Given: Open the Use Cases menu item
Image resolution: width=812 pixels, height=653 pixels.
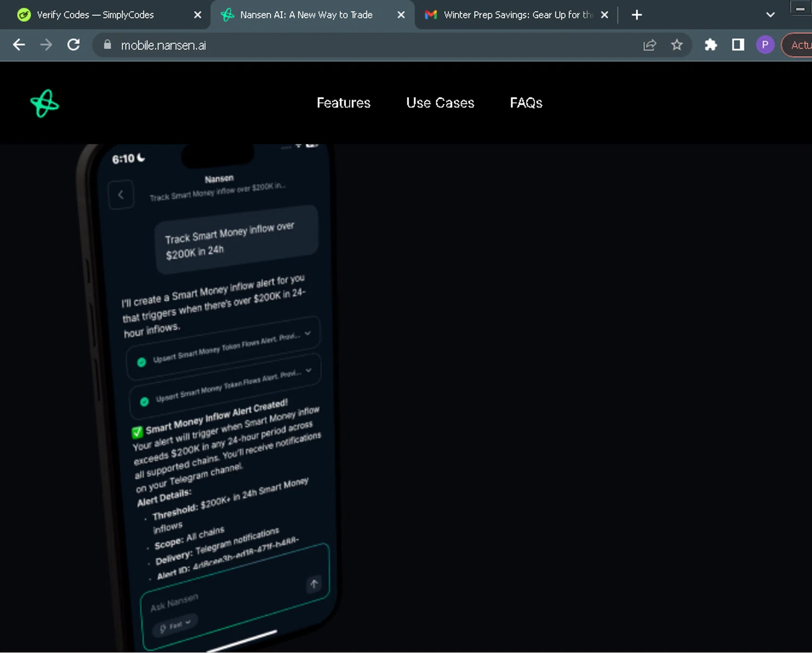Looking at the screenshot, I should (x=440, y=103).
